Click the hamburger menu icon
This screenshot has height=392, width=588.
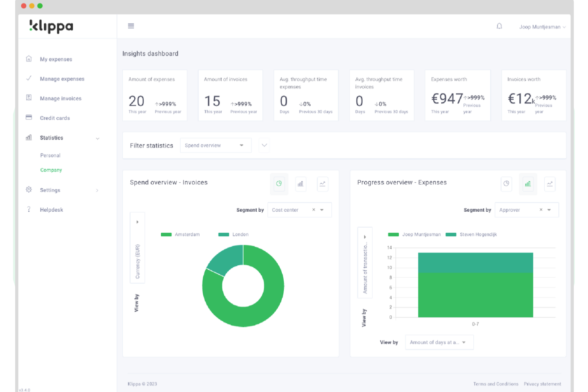pyautogui.click(x=131, y=25)
